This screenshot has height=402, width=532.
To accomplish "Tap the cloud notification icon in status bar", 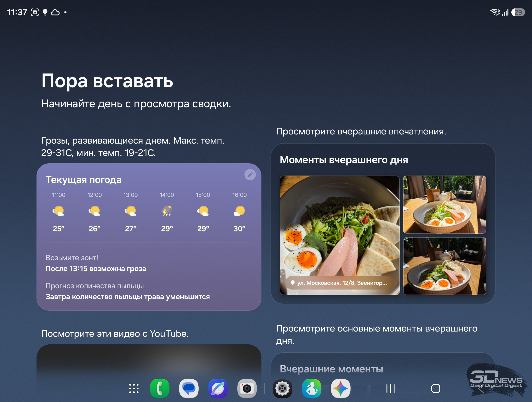I will pyautogui.click(x=55, y=12).
